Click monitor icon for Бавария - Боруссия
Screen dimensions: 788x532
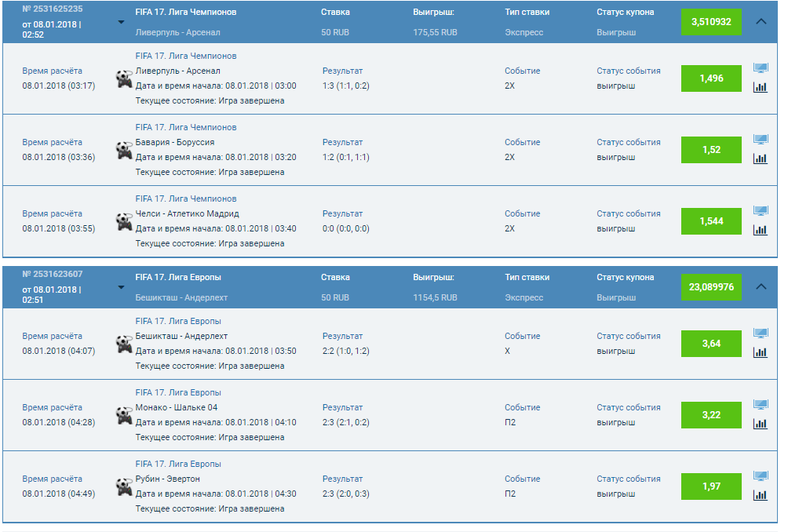click(760, 140)
